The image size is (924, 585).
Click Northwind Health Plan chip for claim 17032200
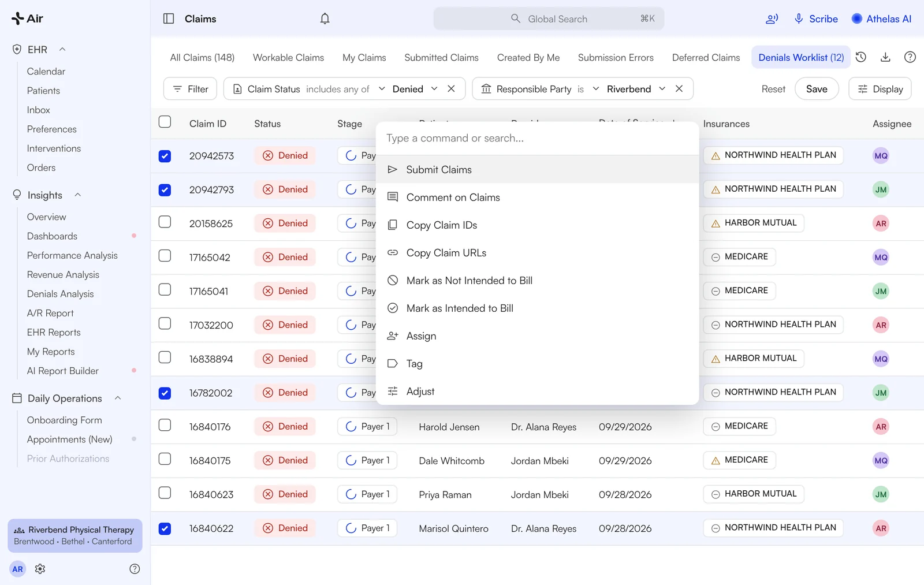pos(773,325)
